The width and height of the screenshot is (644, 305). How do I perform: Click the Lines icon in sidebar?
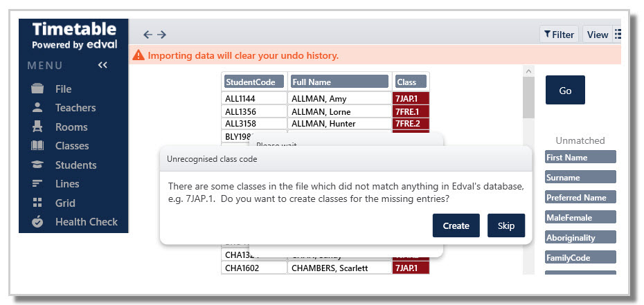tap(37, 184)
